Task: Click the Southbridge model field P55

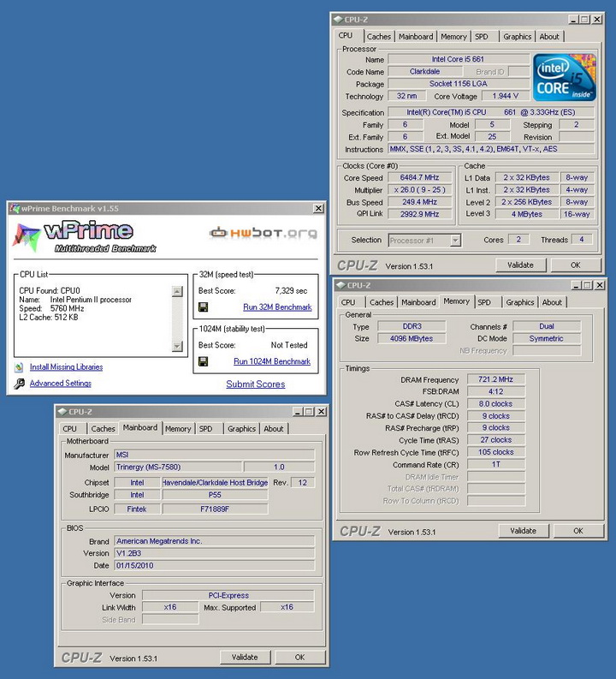Action: pyautogui.click(x=215, y=495)
